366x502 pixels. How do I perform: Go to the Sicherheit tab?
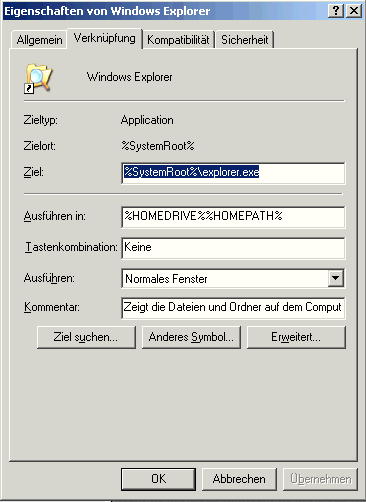245,40
